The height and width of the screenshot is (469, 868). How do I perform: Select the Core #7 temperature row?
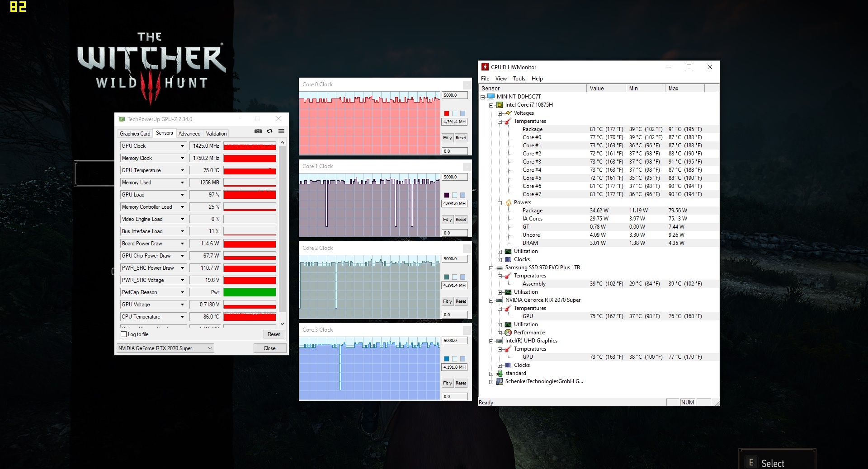click(x=599, y=194)
